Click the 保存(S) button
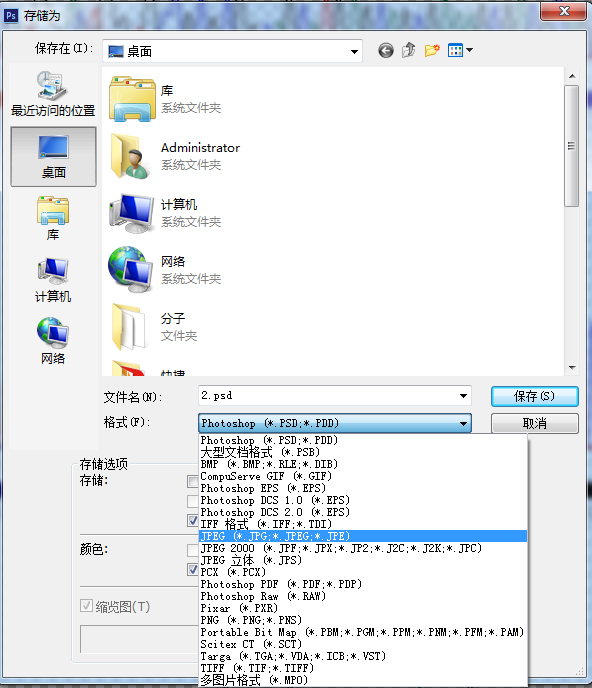 click(x=535, y=396)
